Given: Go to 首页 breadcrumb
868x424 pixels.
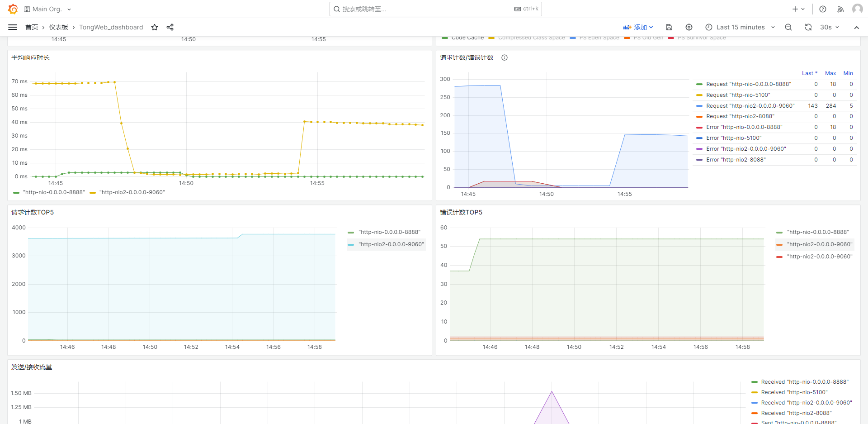Looking at the screenshot, I should pyautogui.click(x=32, y=27).
